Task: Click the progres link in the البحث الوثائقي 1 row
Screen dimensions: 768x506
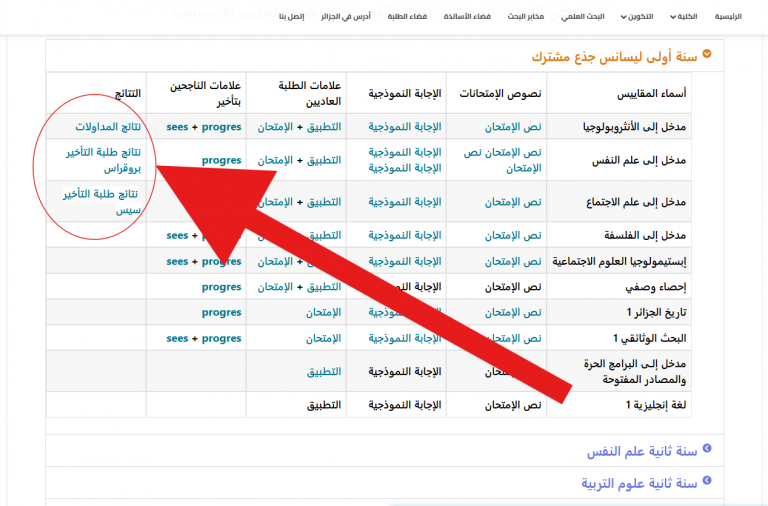Action: (x=221, y=338)
